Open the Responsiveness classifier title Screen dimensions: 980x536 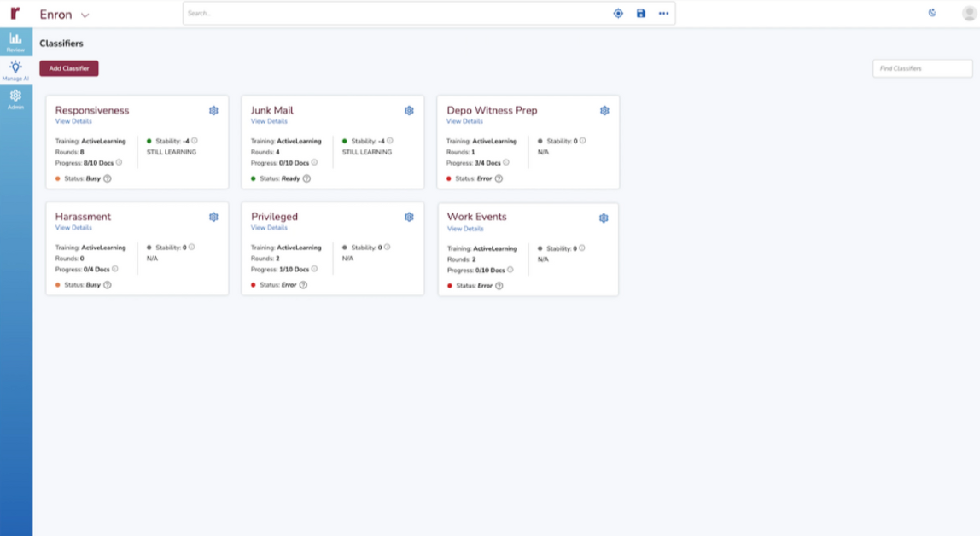tap(92, 111)
